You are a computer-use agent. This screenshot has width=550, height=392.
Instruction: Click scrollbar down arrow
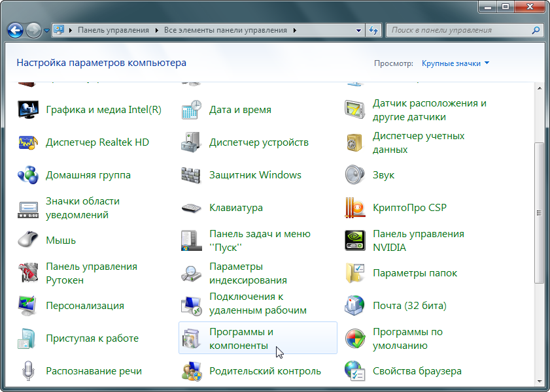(x=540, y=382)
